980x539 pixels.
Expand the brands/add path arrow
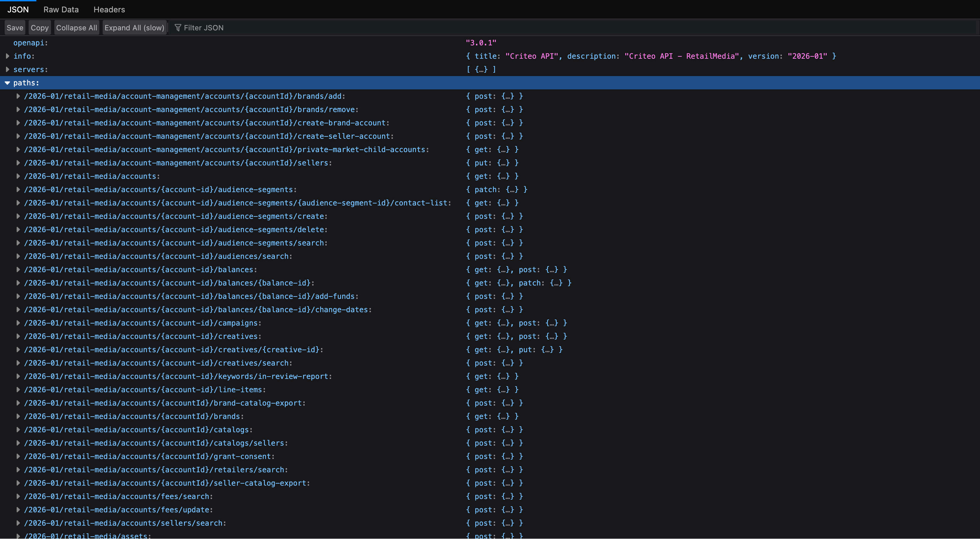18,96
